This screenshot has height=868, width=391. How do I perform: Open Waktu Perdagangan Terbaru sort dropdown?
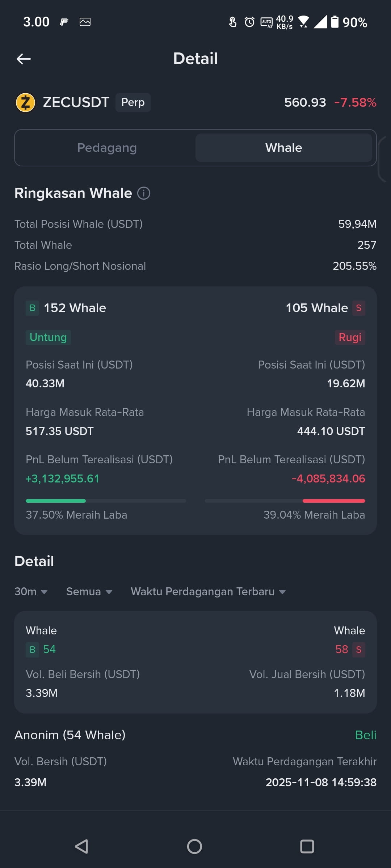pos(208,592)
